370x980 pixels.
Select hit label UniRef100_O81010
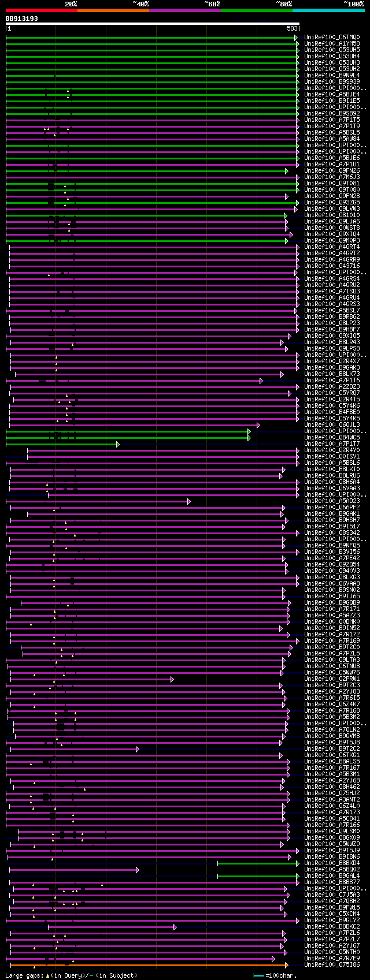[x=332, y=215]
